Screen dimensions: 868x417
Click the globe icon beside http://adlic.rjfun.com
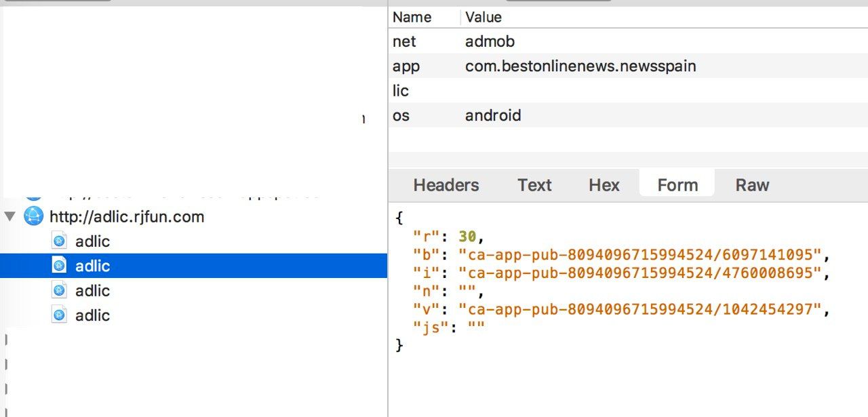coord(33,216)
